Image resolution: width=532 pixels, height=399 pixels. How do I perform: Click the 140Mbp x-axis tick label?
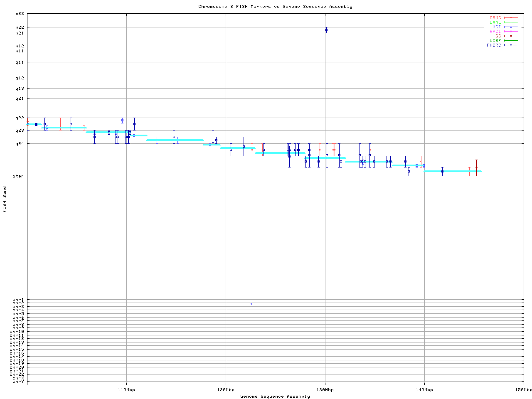tap(424, 390)
